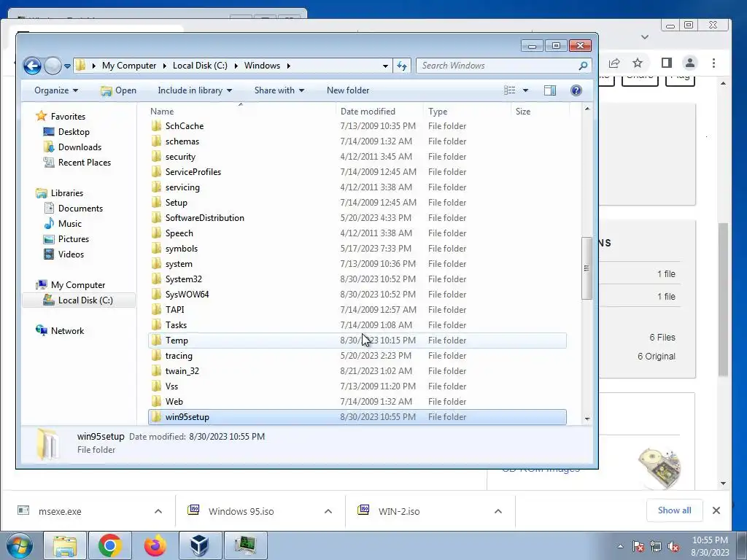
Task: Click the Open toolbar button
Action: pos(119,90)
